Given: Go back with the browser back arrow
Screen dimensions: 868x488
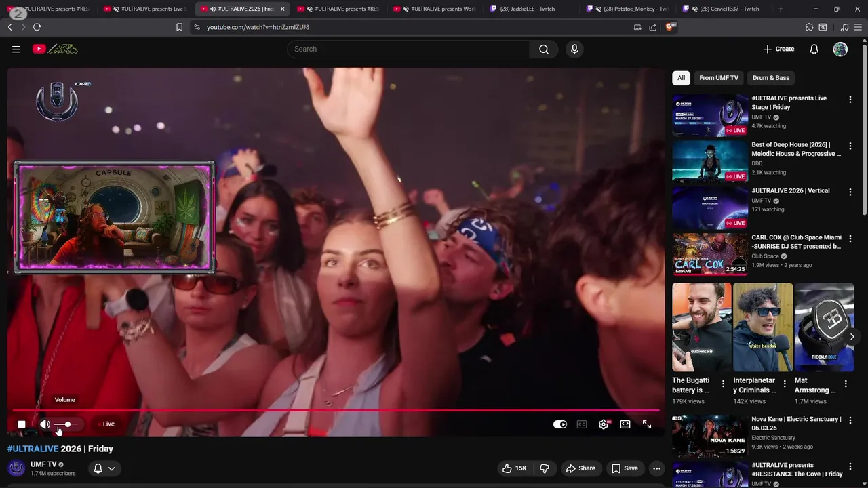Looking at the screenshot, I should 9,27.
